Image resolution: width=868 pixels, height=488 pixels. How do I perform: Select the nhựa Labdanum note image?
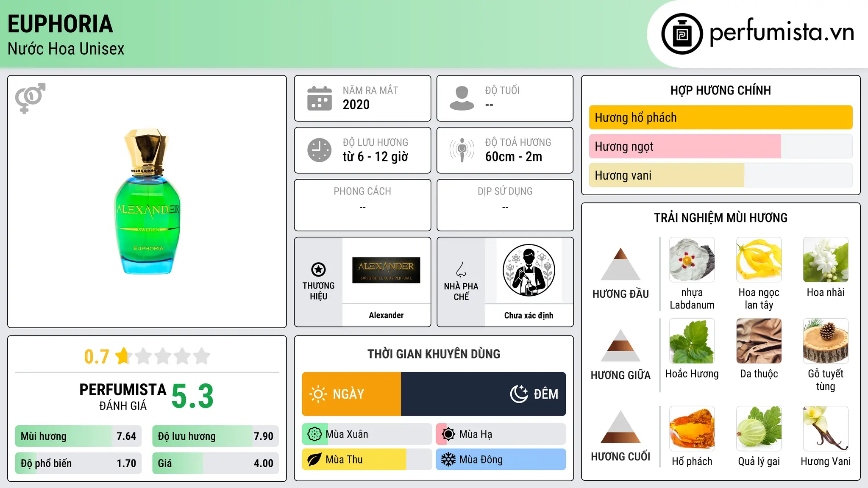pos(692,260)
